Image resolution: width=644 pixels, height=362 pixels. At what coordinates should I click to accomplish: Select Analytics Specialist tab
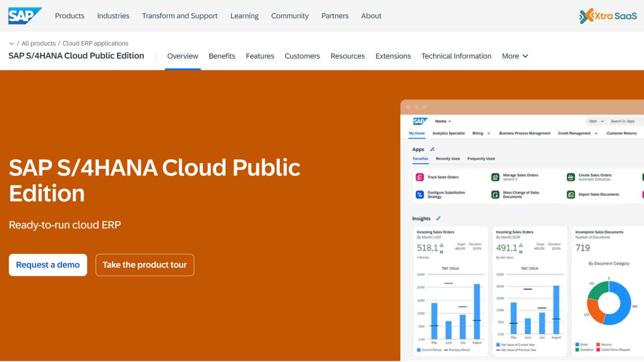pyautogui.click(x=449, y=133)
